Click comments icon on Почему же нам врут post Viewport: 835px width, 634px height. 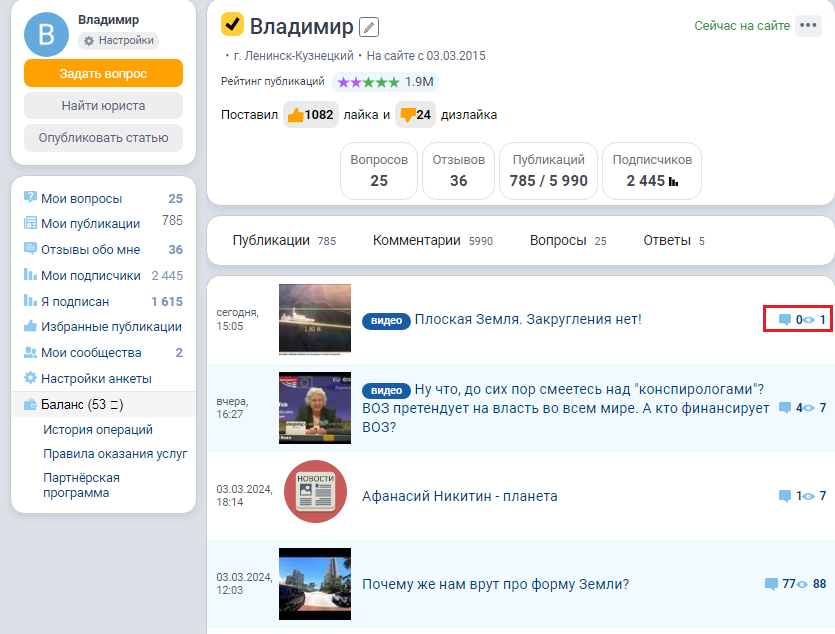click(x=771, y=584)
